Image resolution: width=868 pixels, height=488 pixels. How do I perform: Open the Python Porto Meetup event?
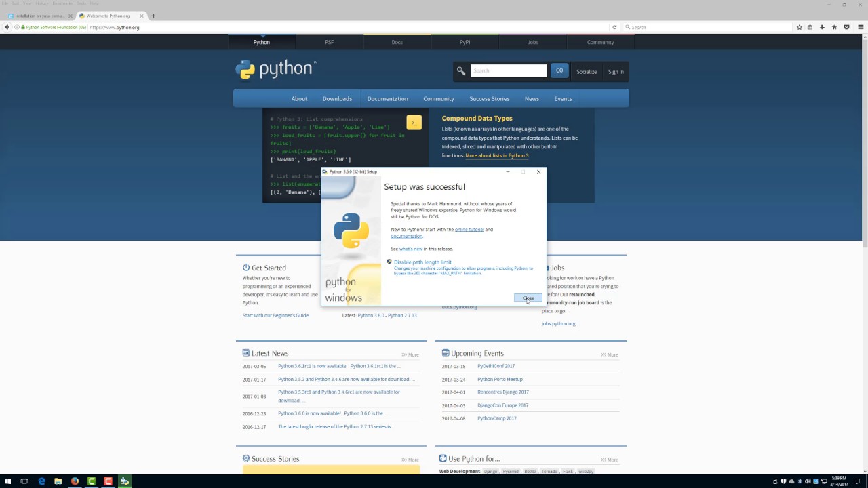pyautogui.click(x=500, y=379)
